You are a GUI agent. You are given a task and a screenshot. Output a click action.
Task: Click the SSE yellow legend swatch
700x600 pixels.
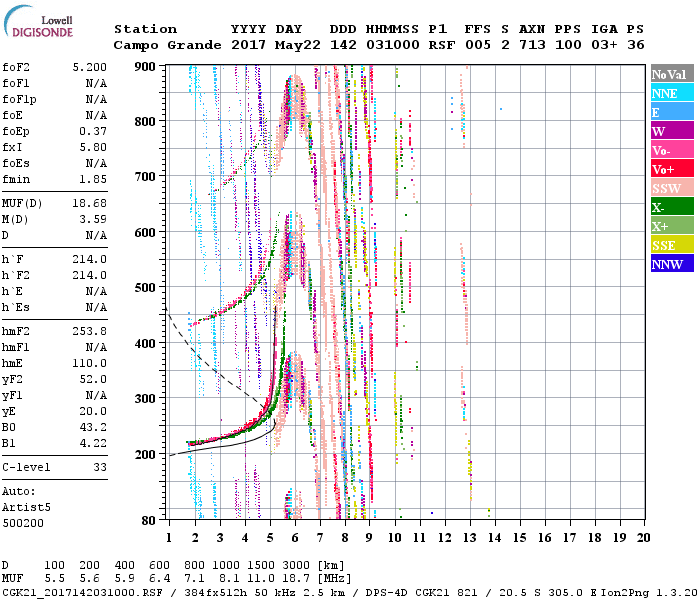(x=671, y=245)
